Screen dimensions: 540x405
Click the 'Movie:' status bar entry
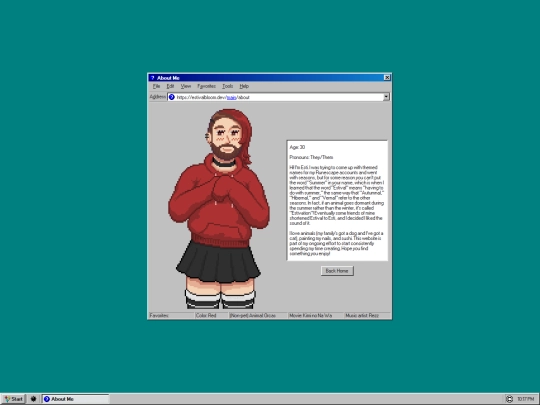[311, 315]
